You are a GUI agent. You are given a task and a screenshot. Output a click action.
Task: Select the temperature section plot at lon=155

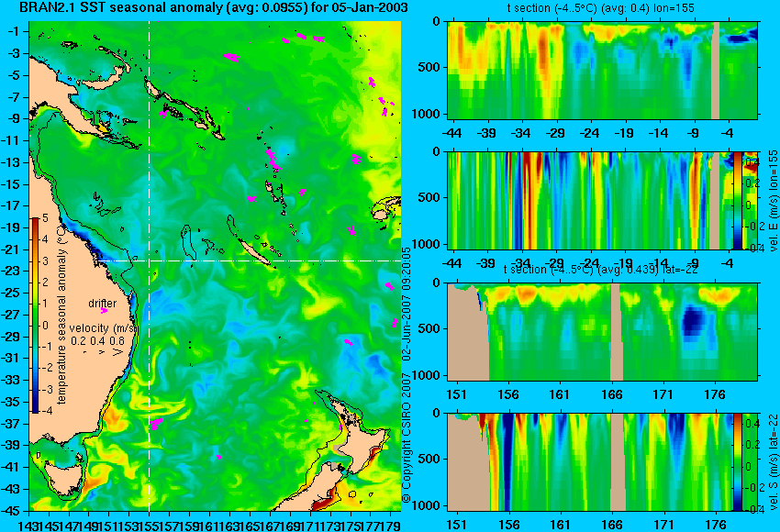[x=602, y=70]
